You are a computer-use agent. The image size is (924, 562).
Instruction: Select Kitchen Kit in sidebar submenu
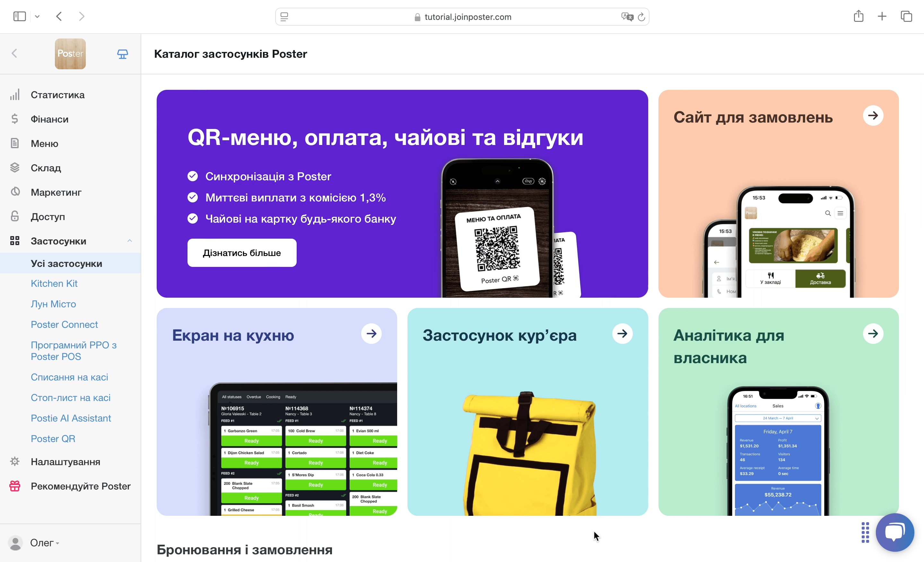[54, 283]
